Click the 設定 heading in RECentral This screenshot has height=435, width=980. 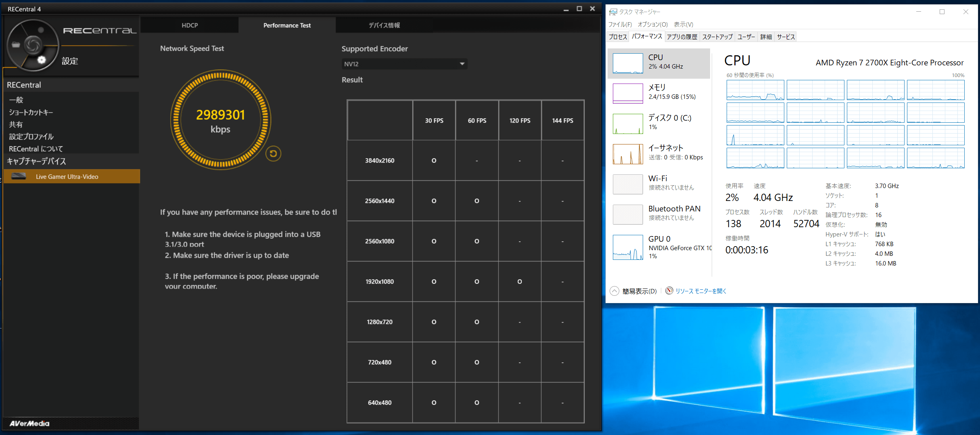70,61
